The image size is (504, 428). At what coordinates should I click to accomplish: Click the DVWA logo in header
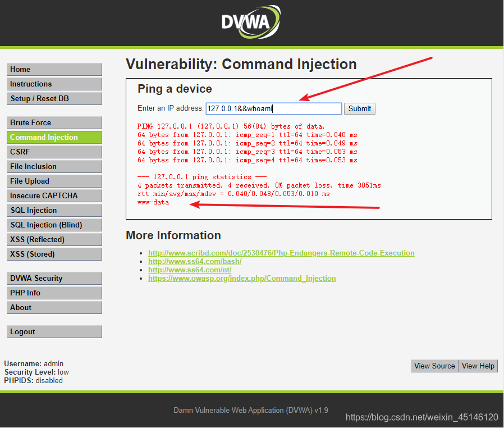coord(251,22)
